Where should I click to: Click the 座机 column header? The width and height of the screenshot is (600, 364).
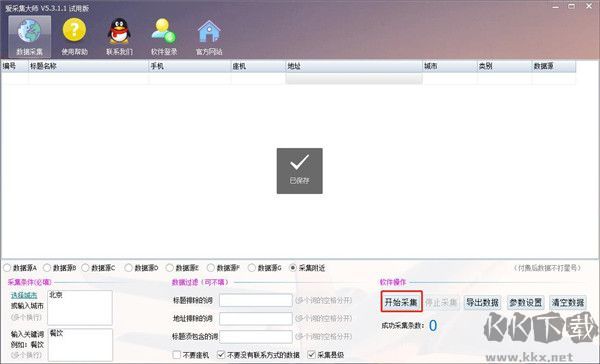pos(258,66)
